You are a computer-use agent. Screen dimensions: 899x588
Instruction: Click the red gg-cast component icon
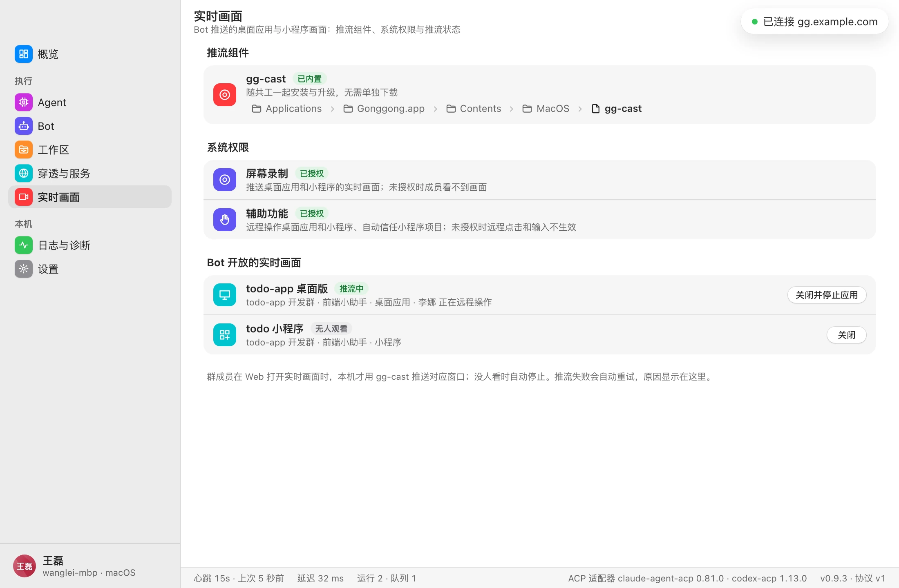[x=225, y=95]
